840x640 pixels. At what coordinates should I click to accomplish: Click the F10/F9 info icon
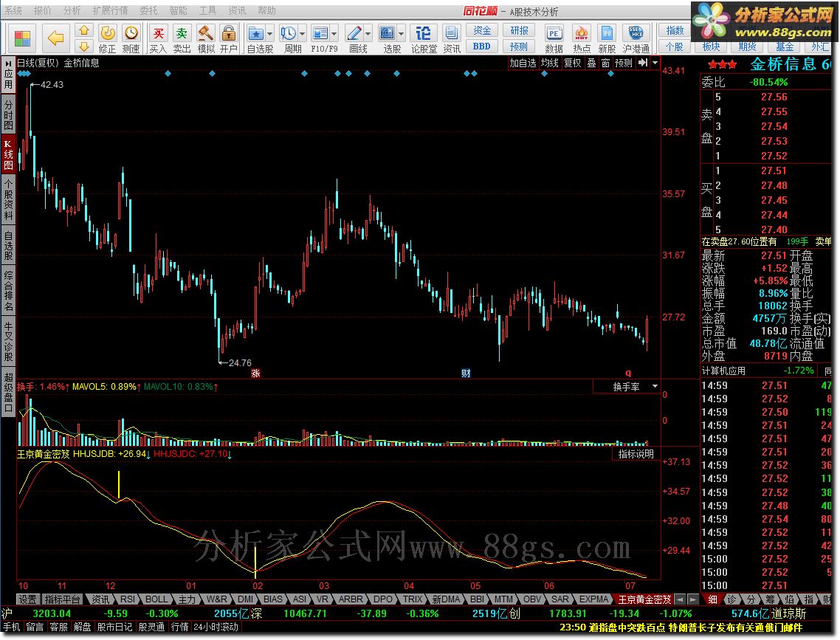pyautogui.click(x=320, y=33)
